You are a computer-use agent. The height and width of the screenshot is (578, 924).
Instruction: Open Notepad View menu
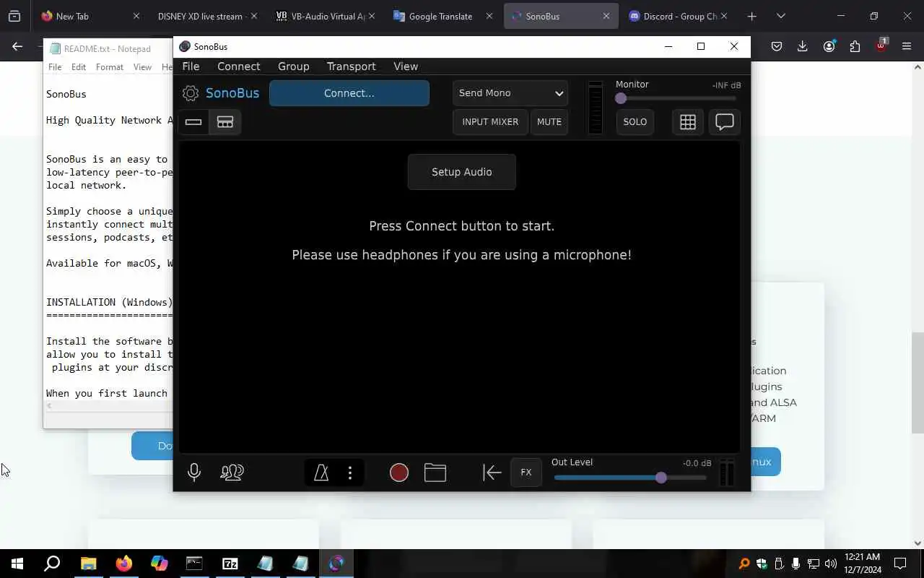(x=142, y=67)
